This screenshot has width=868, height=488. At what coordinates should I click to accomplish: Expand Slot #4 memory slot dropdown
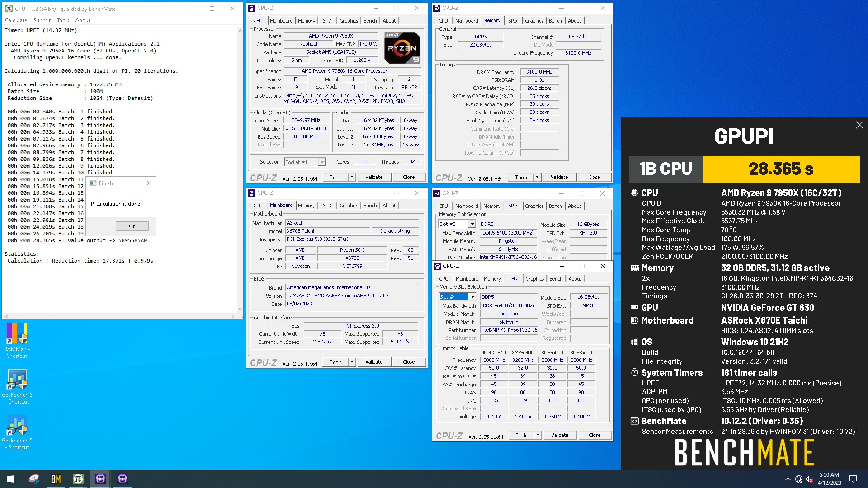tap(472, 297)
